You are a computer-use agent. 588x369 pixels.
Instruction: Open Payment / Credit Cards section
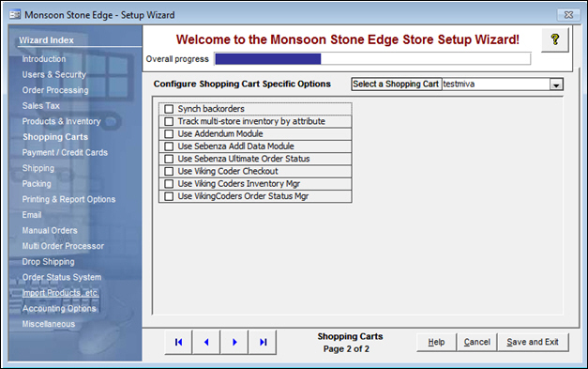(65, 152)
